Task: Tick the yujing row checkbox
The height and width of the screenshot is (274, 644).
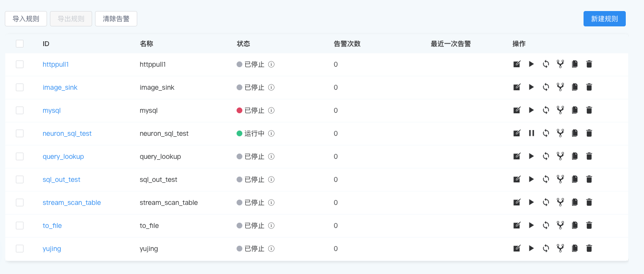Action: point(20,249)
